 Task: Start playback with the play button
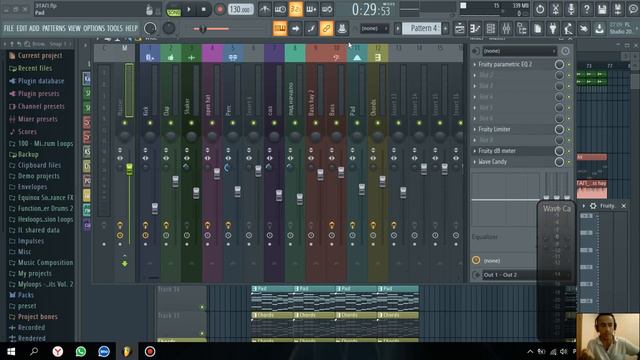189,9
